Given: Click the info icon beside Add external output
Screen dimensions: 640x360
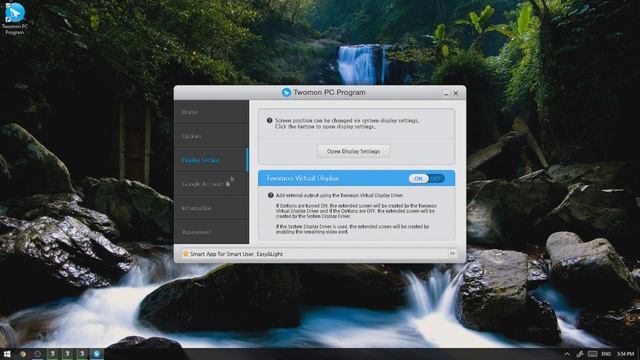Looking at the screenshot, I should click(270, 196).
